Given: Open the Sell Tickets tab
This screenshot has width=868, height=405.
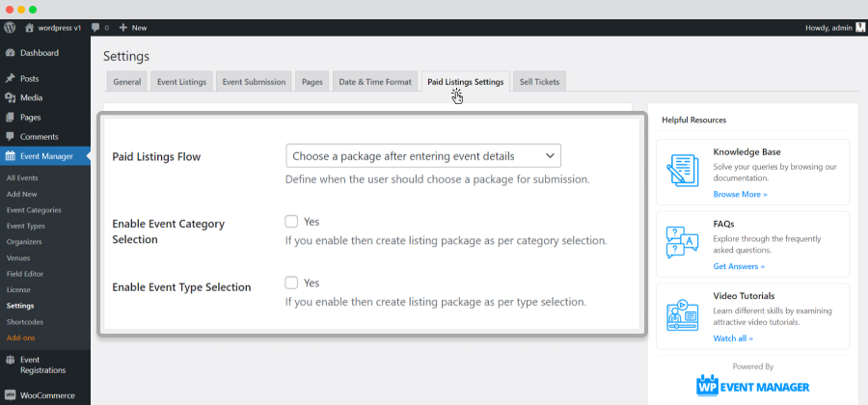Looking at the screenshot, I should (x=539, y=82).
